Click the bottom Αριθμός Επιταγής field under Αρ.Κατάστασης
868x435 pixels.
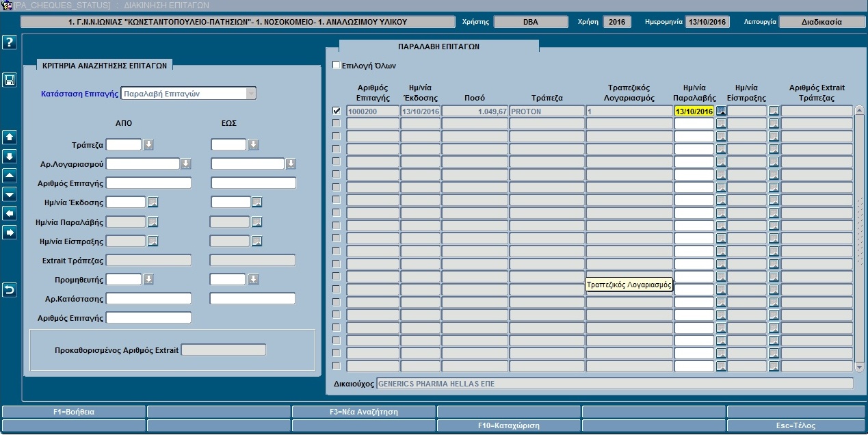148,317
